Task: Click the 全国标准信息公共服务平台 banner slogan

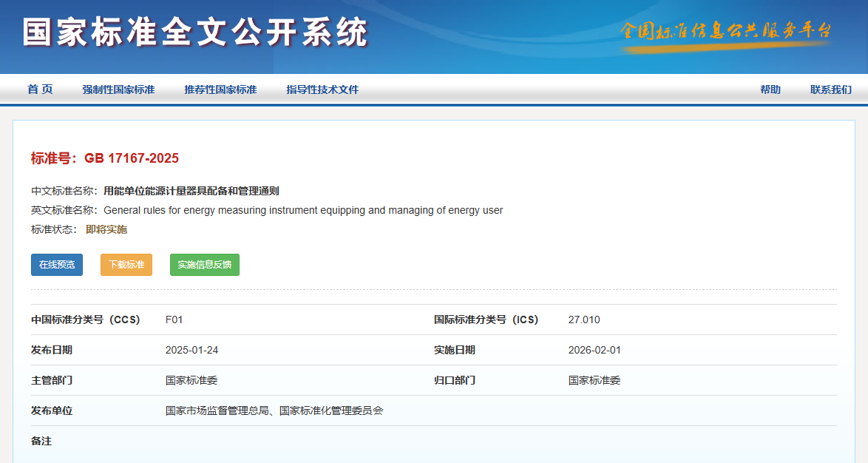Action: (726, 32)
